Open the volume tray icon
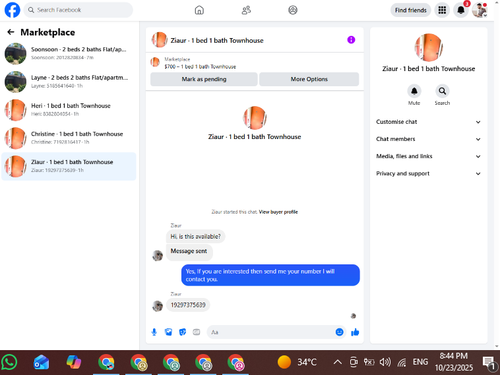This screenshot has height=375, width=500. [x=385, y=362]
